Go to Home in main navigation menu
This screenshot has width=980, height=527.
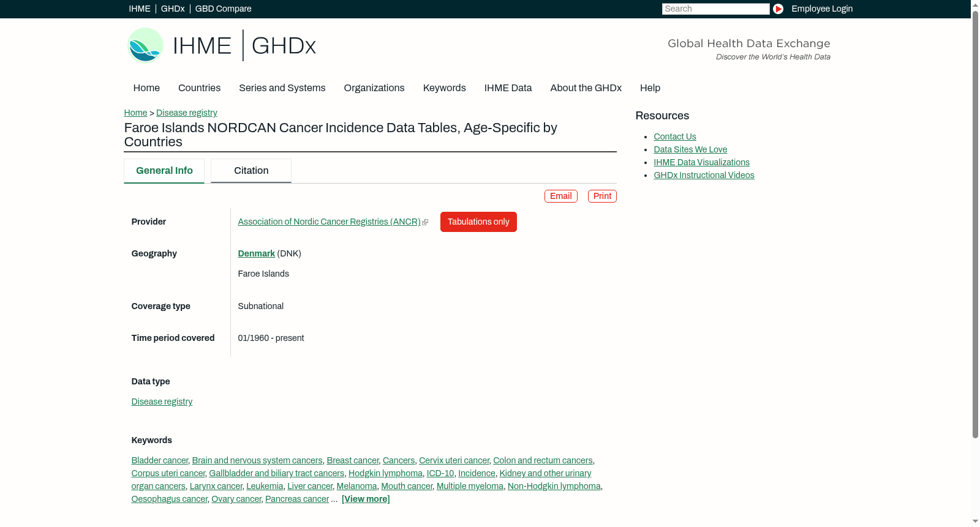pos(146,88)
